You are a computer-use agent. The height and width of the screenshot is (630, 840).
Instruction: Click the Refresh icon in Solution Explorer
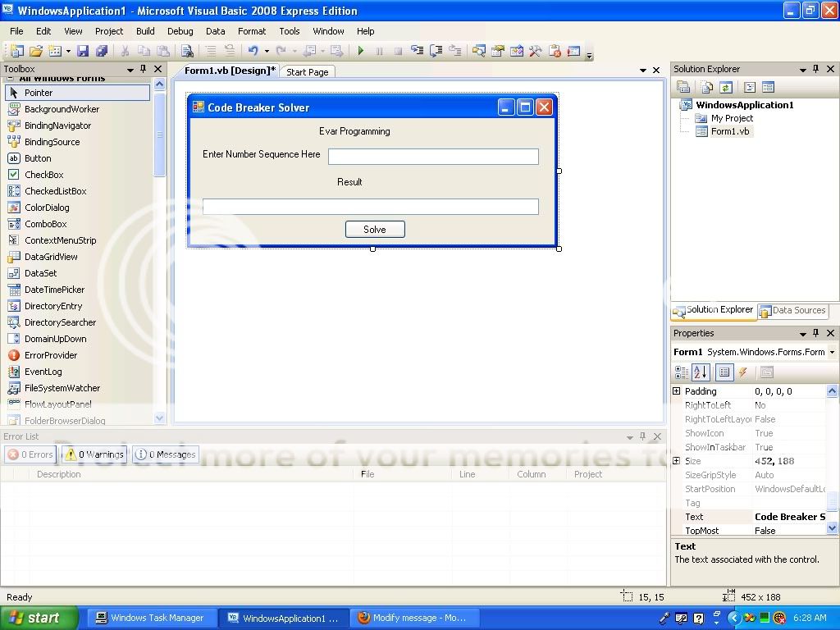725,87
